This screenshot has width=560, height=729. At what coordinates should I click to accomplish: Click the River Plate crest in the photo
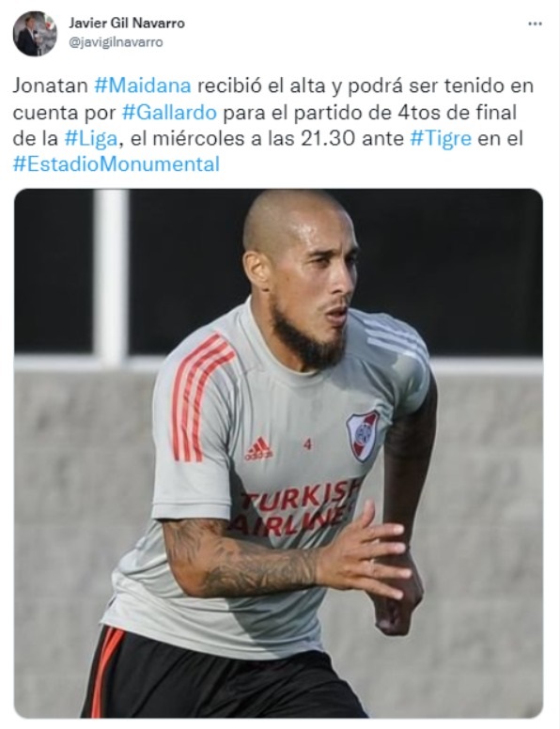point(362,436)
